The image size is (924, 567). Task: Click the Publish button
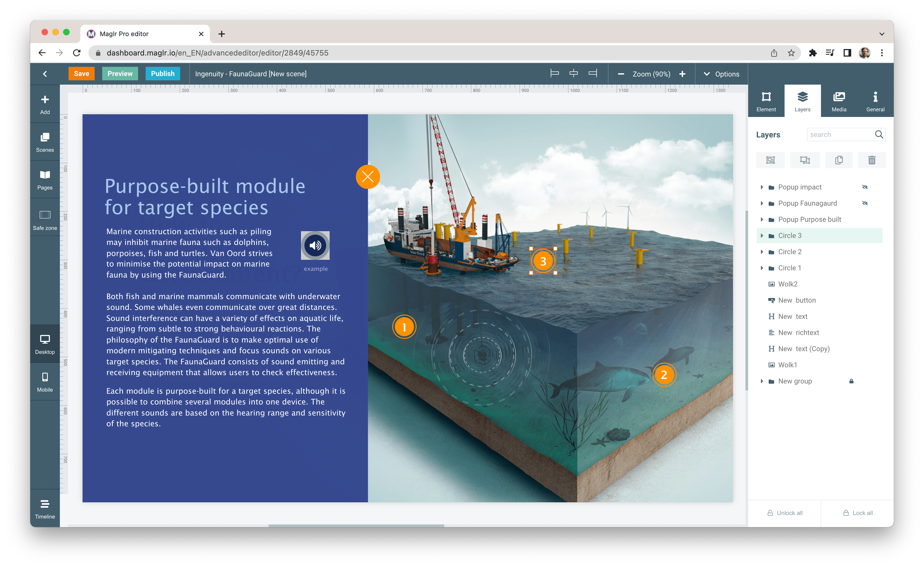pyautogui.click(x=163, y=74)
